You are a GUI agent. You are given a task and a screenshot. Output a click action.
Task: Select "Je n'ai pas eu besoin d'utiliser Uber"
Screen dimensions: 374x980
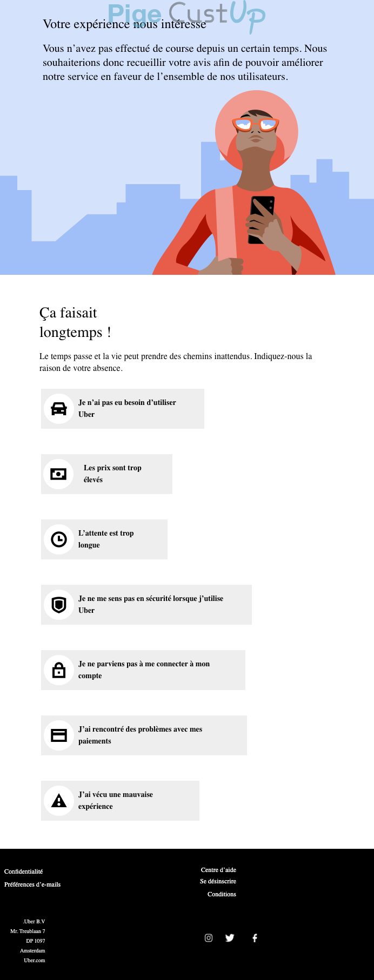[127, 409]
